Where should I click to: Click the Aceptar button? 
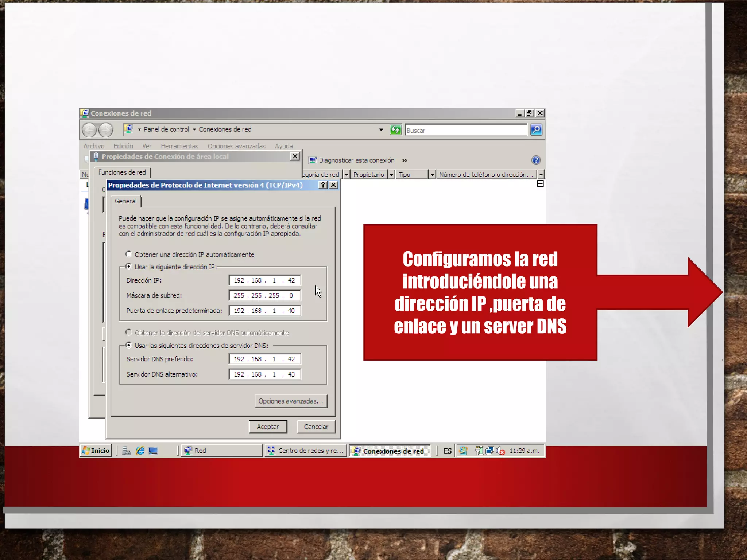point(268,427)
